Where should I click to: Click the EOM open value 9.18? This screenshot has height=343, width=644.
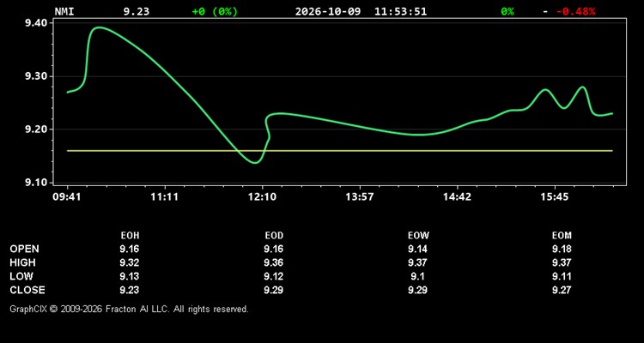pos(562,249)
